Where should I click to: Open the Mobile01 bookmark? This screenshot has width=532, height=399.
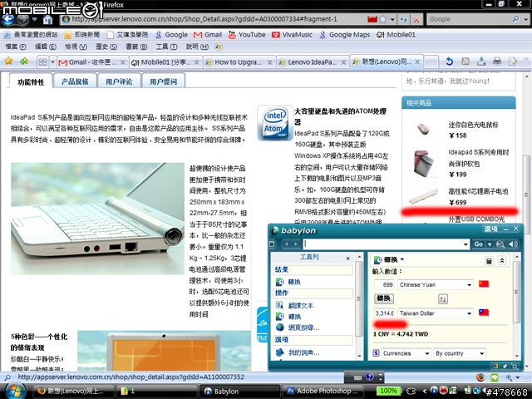(396, 35)
